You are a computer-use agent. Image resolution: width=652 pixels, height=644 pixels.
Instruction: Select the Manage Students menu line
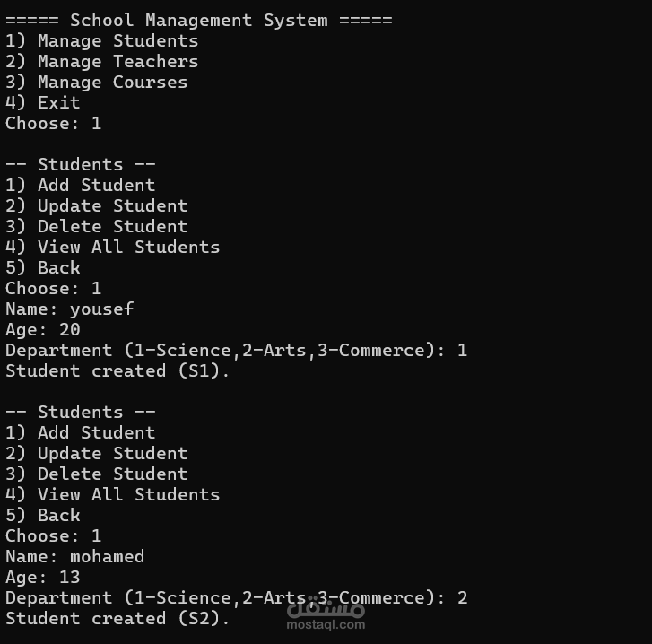[x=101, y=40]
